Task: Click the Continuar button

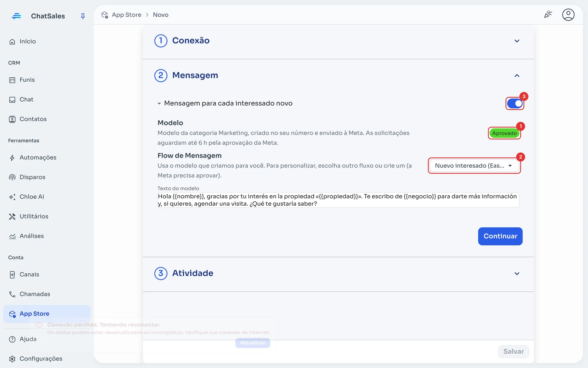Action: click(x=500, y=236)
